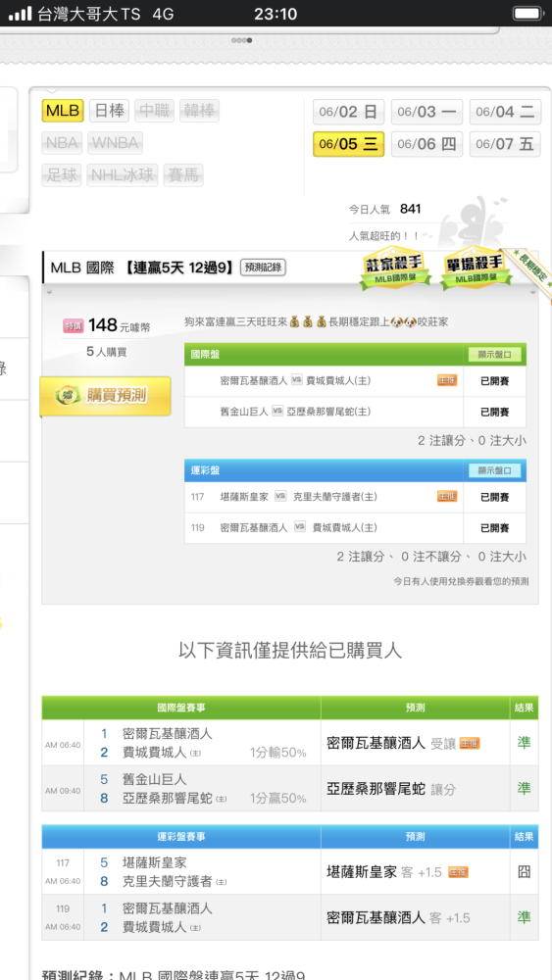Image resolution: width=552 pixels, height=980 pixels.
Task: Tap the VS icon in Giants match
Action: [277, 412]
